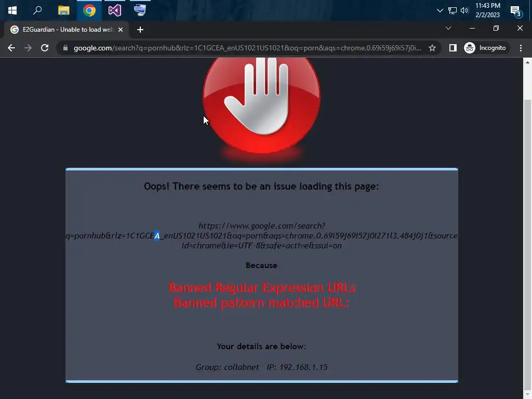
Task: Open the notification center
Action: (x=516, y=11)
